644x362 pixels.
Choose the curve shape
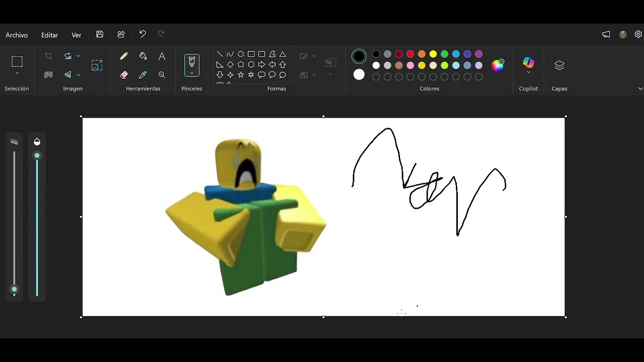click(230, 54)
